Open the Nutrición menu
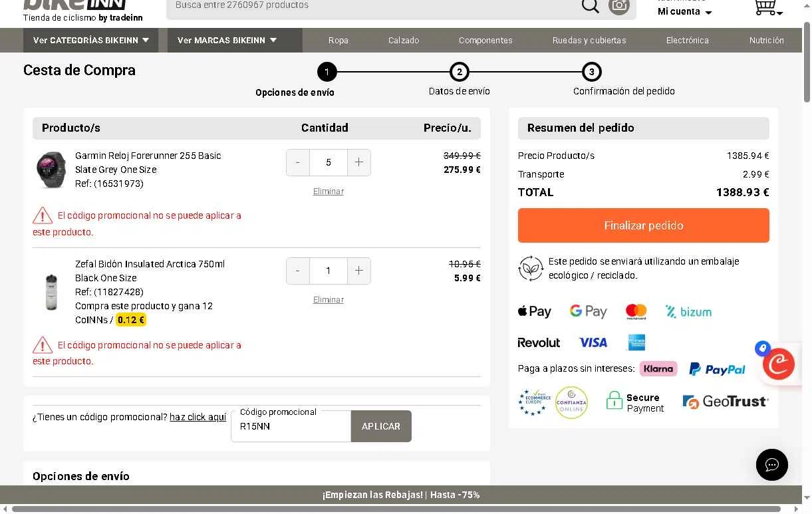812x514 pixels. (x=767, y=40)
